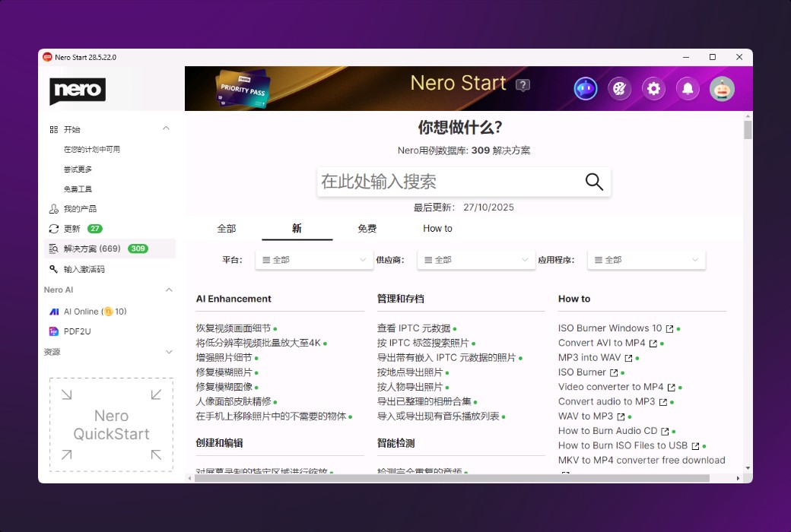Open notifications with the bell icon
The image size is (791, 532).
[688, 89]
